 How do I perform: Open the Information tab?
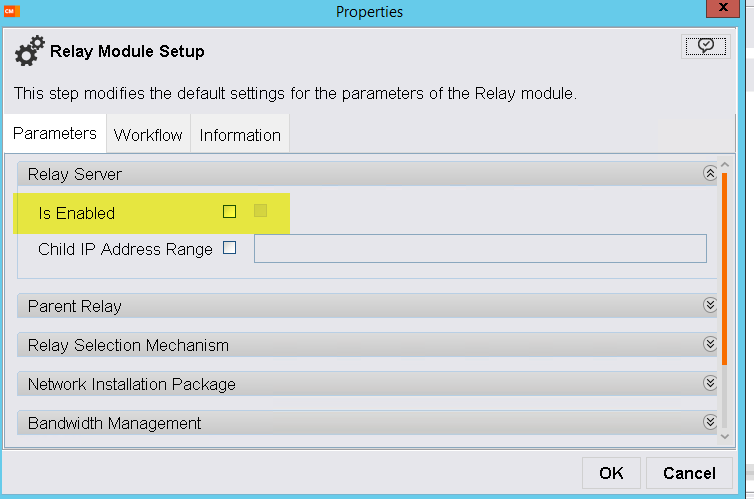pos(240,135)
